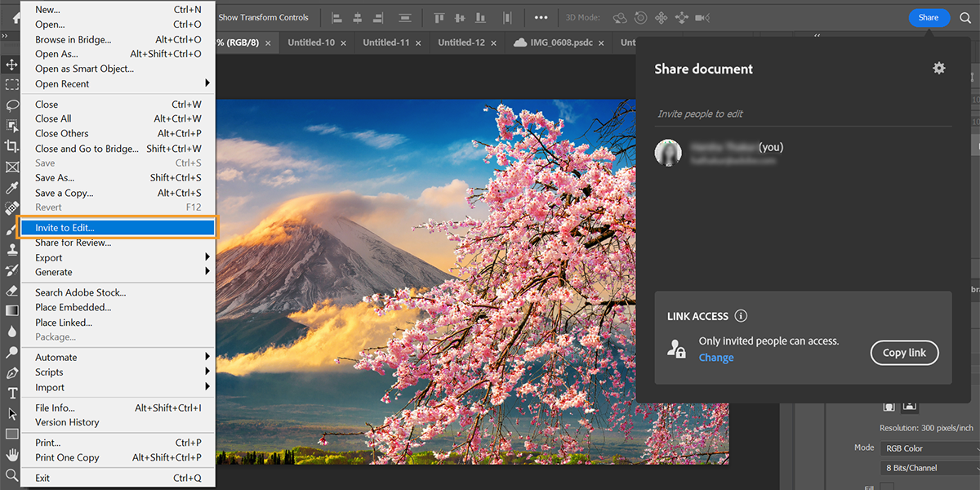
Task: Expand the Generate submenu
Action: click(x=120, y=272)
